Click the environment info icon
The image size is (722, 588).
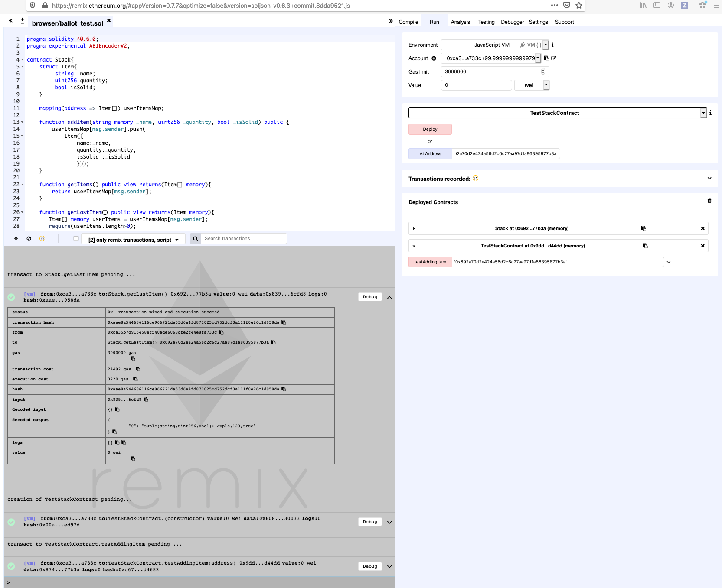click(552, 45)
